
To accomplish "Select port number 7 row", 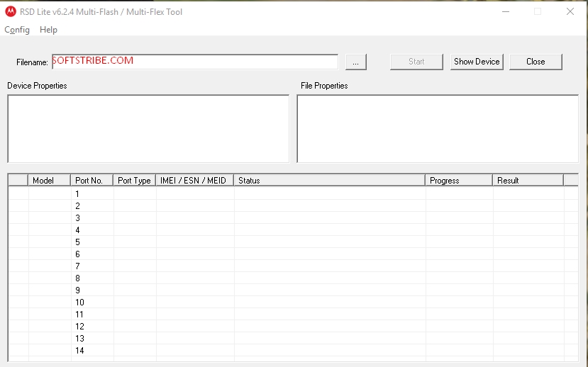I will tap(293, 266).
